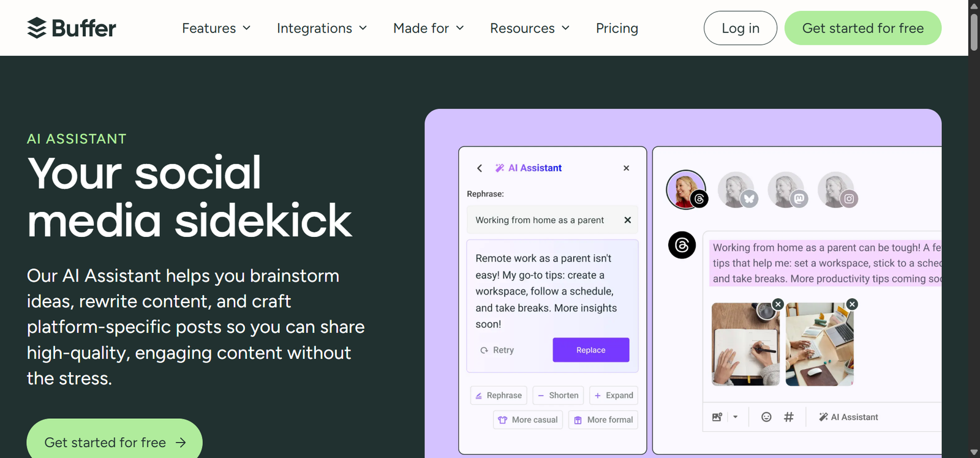Click the add image icon in composer
Screen dimensions: 980x458
point(717,417)
